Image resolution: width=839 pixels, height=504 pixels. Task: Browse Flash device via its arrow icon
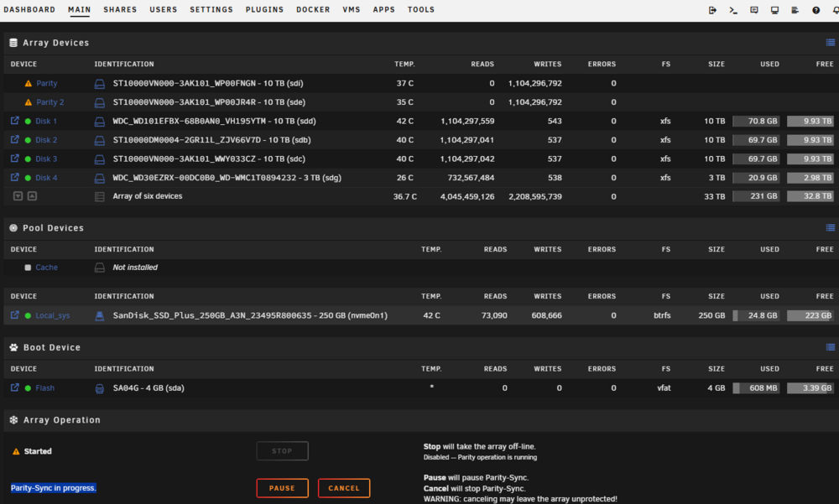point(15,387)
